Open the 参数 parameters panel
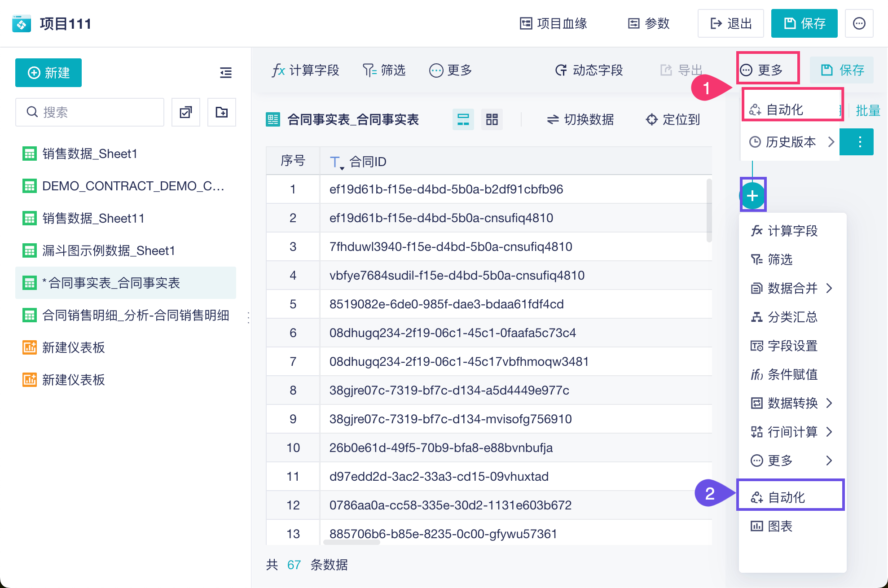 click(649, 23)
